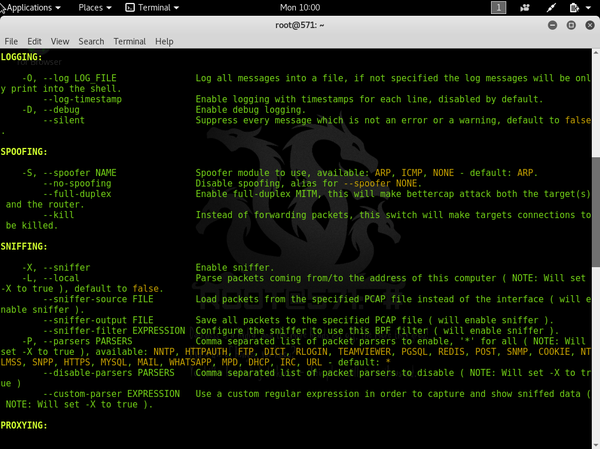The width and height of the screenshot is (600, 449).
Task: Click the screen recorder camera icon
Action: 526,7
